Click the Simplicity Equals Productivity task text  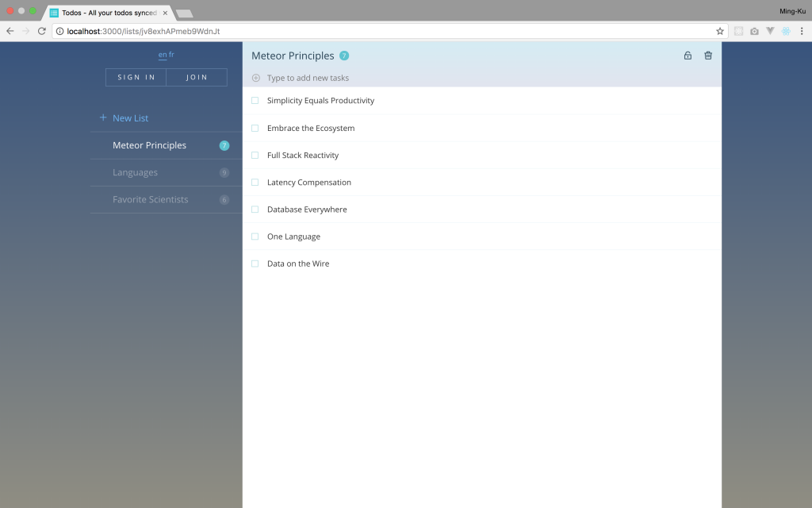click(320, 101)
